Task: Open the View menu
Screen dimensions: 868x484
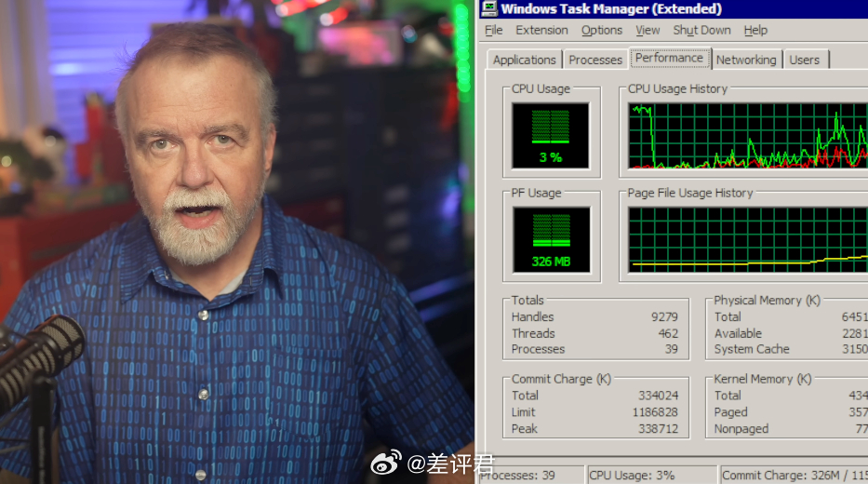Action: tap(648, 30)
